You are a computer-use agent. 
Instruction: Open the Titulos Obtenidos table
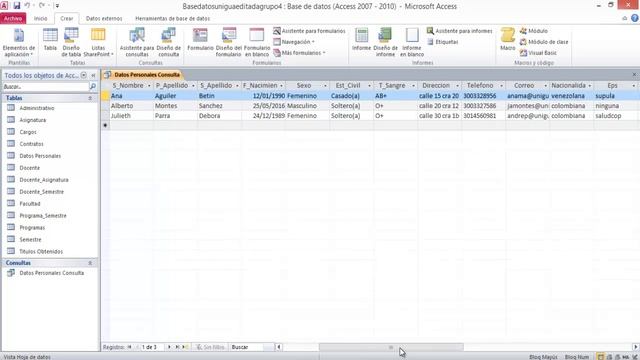[41, 251]
